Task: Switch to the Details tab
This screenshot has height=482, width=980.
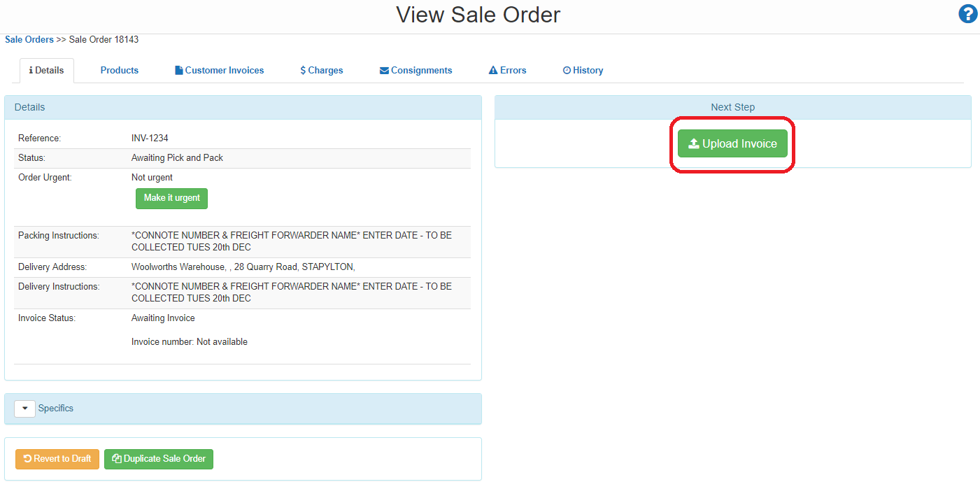Action: (x=47, y=70)
